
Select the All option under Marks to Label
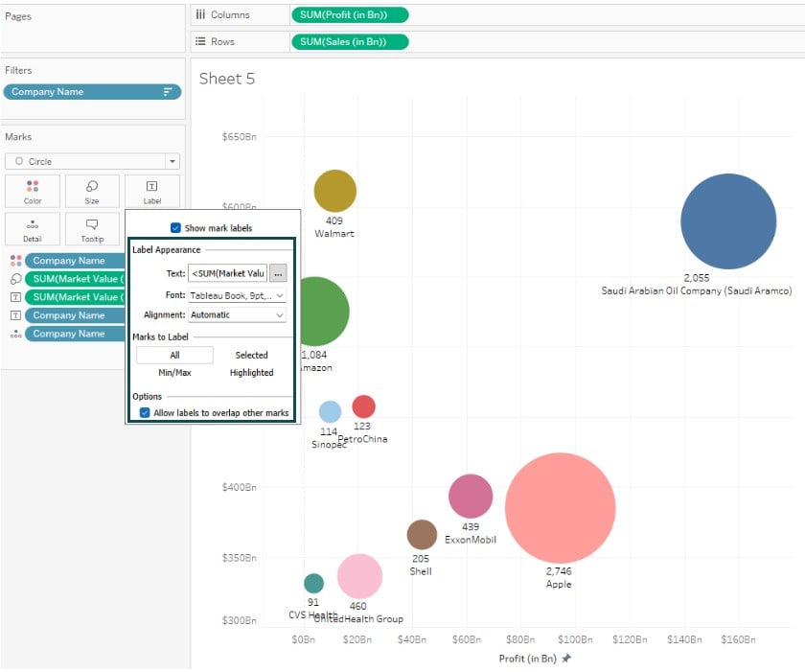pyautogui.click(x=174, y=356)
